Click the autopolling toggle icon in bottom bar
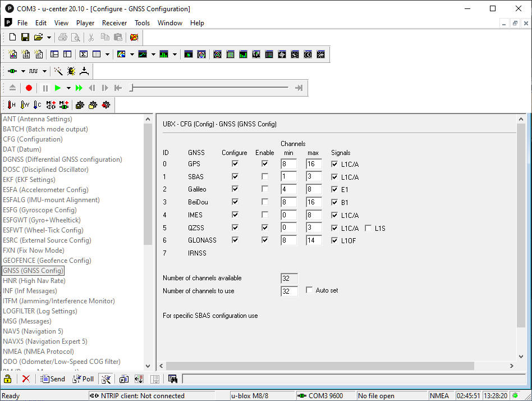 click(x=106, y=379)
